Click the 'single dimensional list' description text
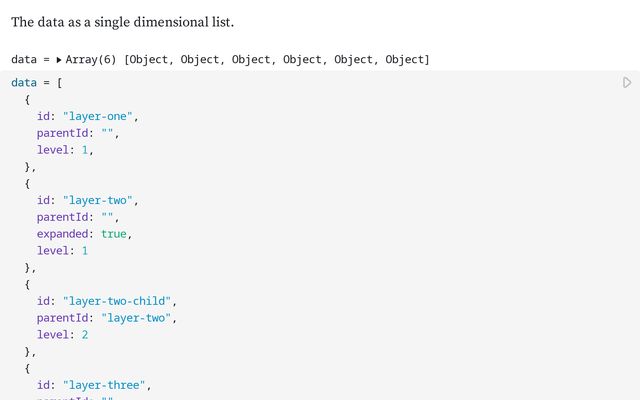 pyautogui.click(x=154, y=21)
